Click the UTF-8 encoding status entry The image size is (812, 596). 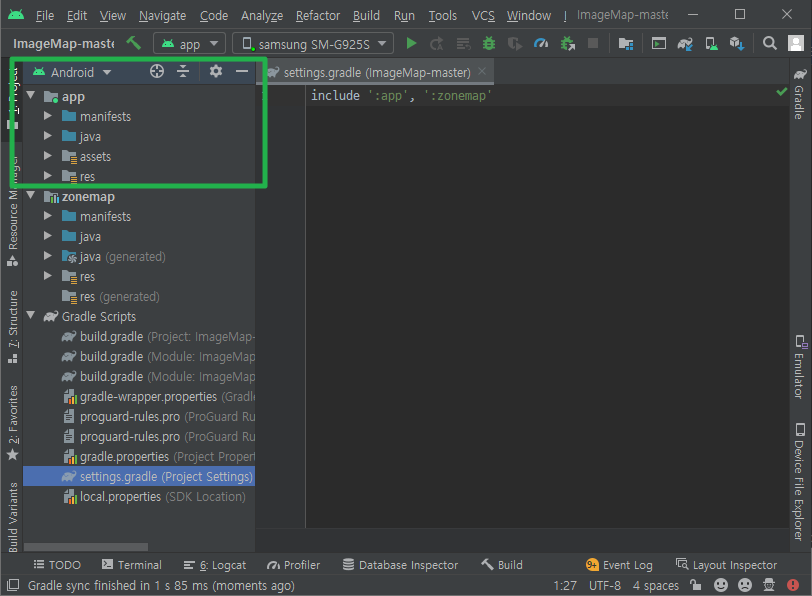click(605, 586)
